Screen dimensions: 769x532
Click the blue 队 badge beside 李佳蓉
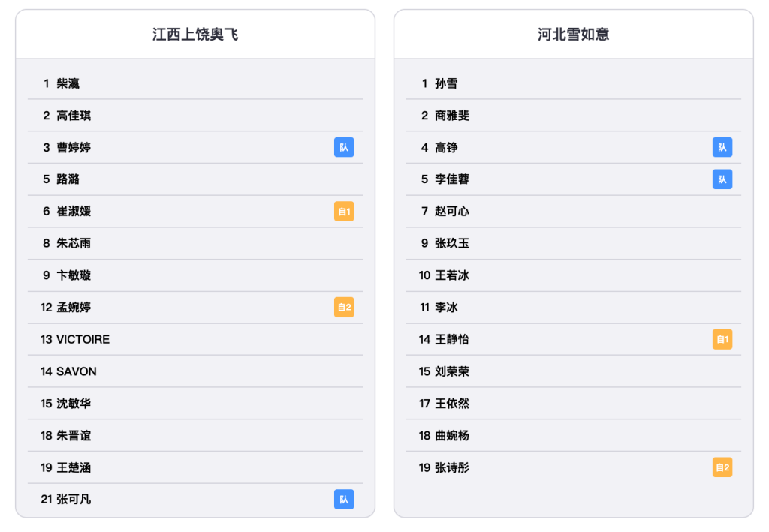722,179
